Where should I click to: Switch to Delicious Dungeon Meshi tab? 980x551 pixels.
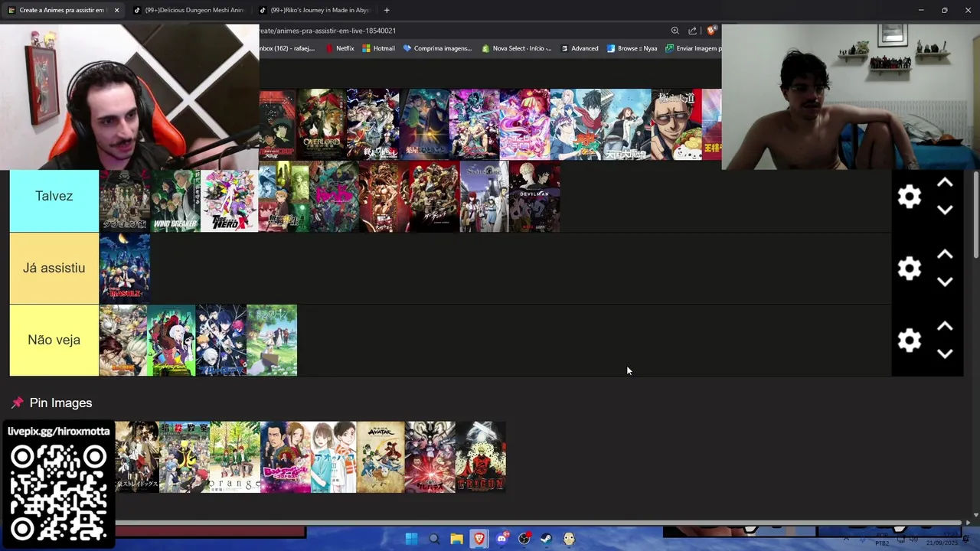(x=188, y=10)
